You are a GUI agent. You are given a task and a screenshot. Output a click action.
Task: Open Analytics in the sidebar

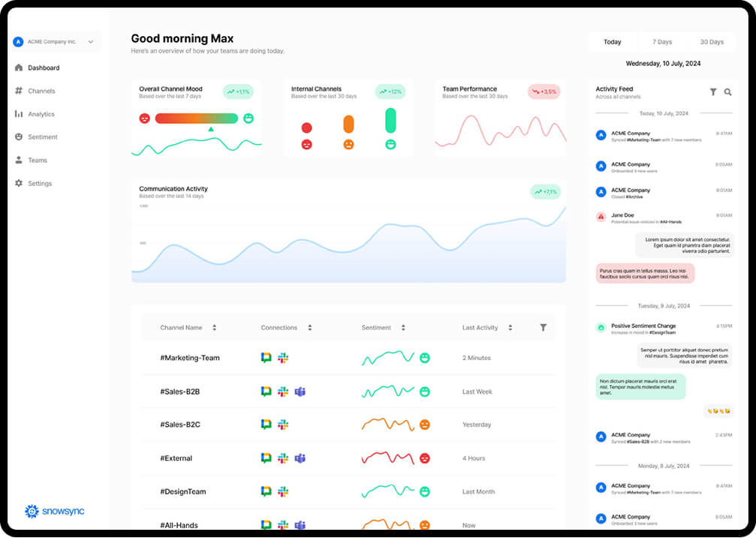pos(41,114)
